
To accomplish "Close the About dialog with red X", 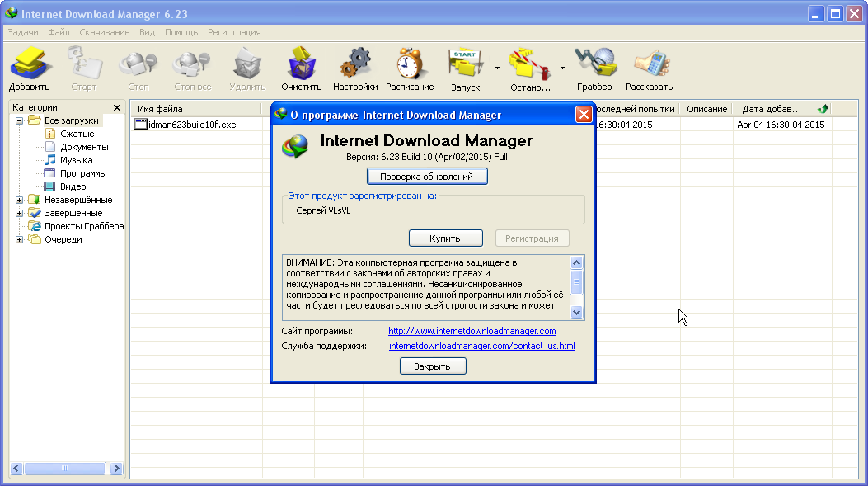I will click(x=584, y=114).
